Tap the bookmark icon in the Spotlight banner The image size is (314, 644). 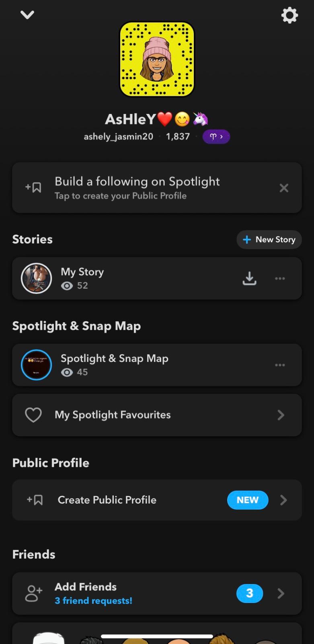coord(34,188)
